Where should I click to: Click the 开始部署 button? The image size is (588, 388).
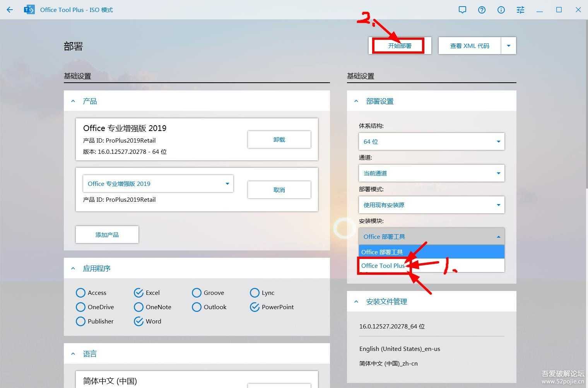pos(400,46)
